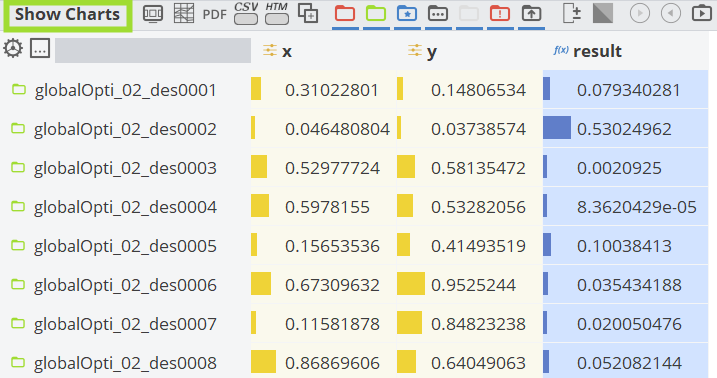
Task: Export the table as HTM
Action: pos(277,13)
